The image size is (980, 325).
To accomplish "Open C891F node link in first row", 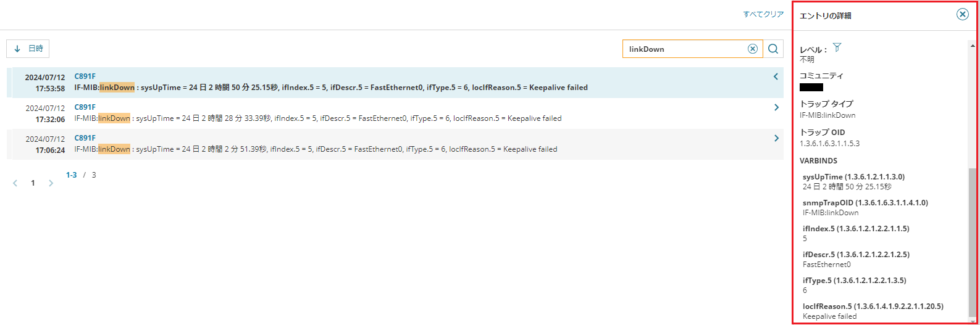I will [85, 76].
